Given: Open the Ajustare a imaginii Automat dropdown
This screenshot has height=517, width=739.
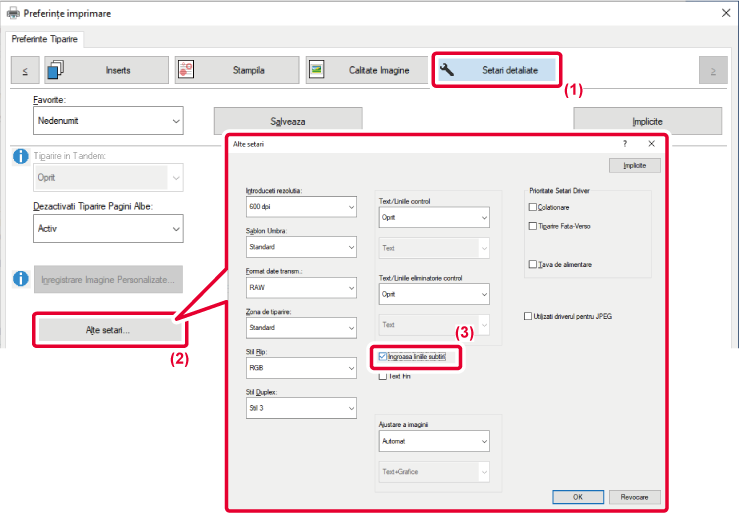Looking at the screenshot, I should tap(434, 440).
